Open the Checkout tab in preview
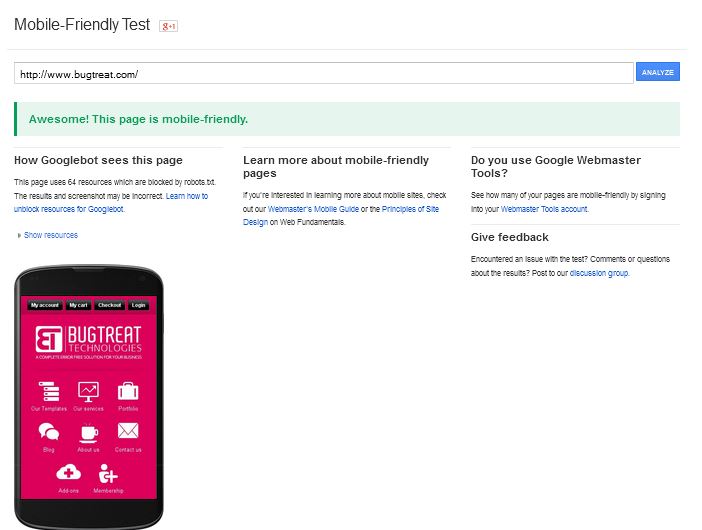Screen dimensions: 702x530 (109, 305)
